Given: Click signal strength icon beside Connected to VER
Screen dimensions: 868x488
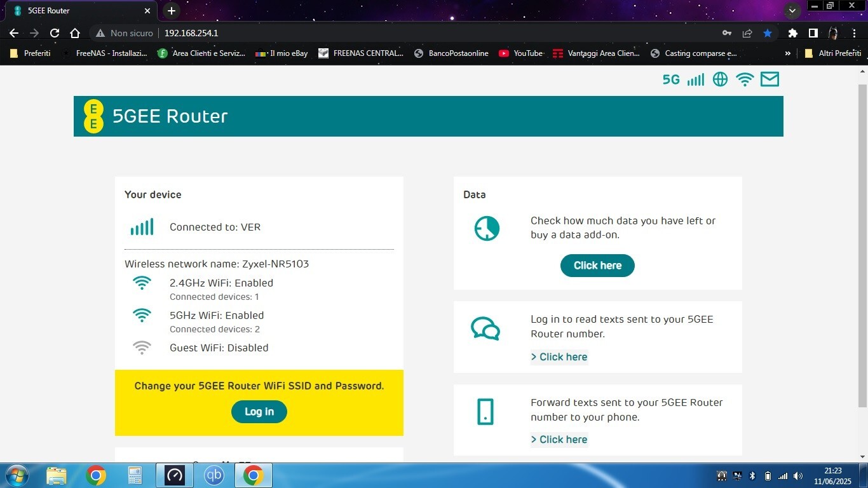Looking at the screenshot, I should (142, 227).
